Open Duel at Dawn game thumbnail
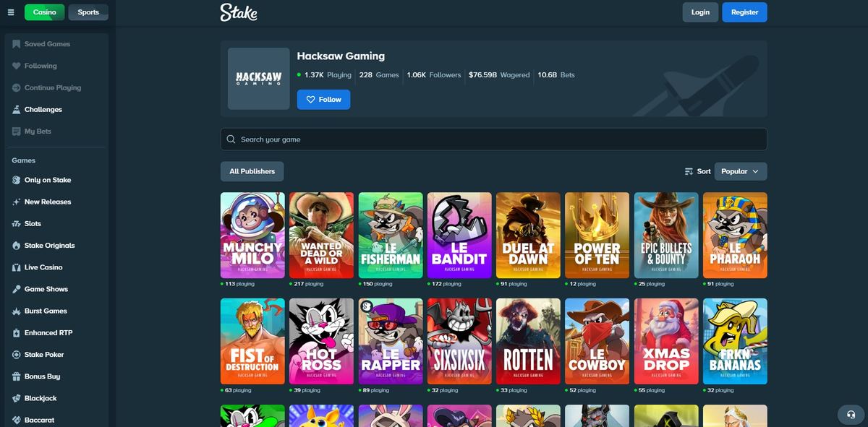 pyautogui.click(x=528, y=235)
